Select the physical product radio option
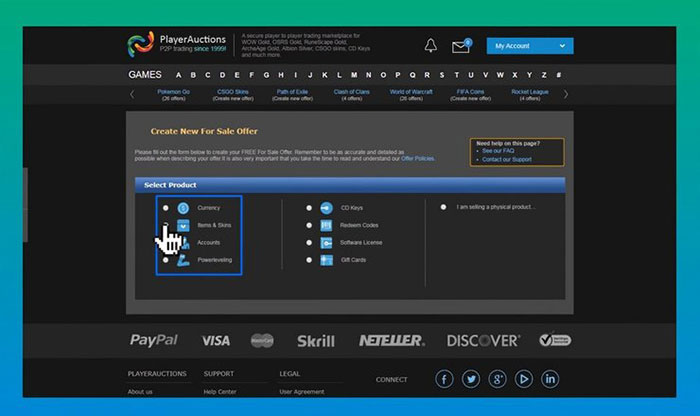 point(444,207)
